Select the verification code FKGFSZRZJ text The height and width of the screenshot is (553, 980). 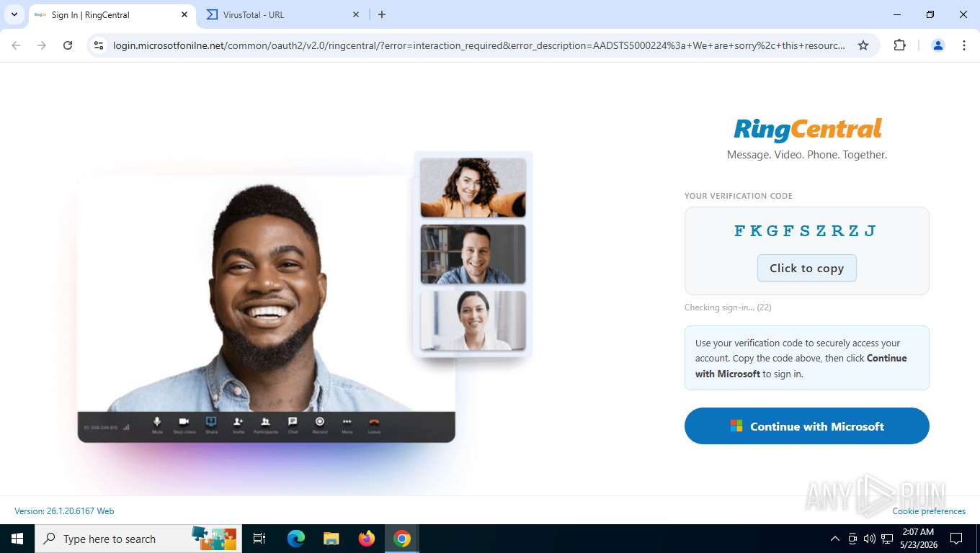(x=806, y=230)
